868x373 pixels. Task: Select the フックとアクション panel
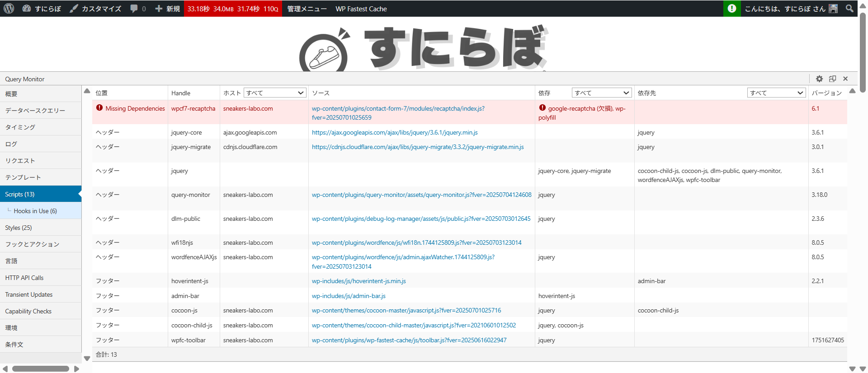click(x=41, y=244)
